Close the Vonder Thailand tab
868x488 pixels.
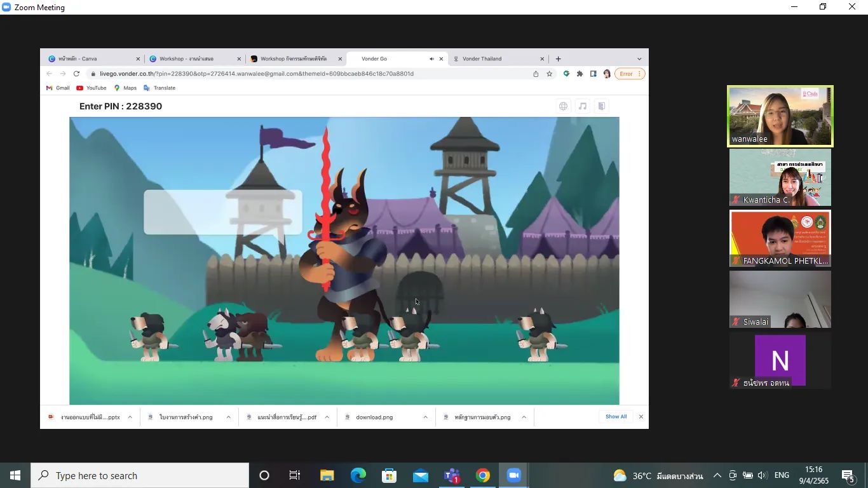[542, 58]
